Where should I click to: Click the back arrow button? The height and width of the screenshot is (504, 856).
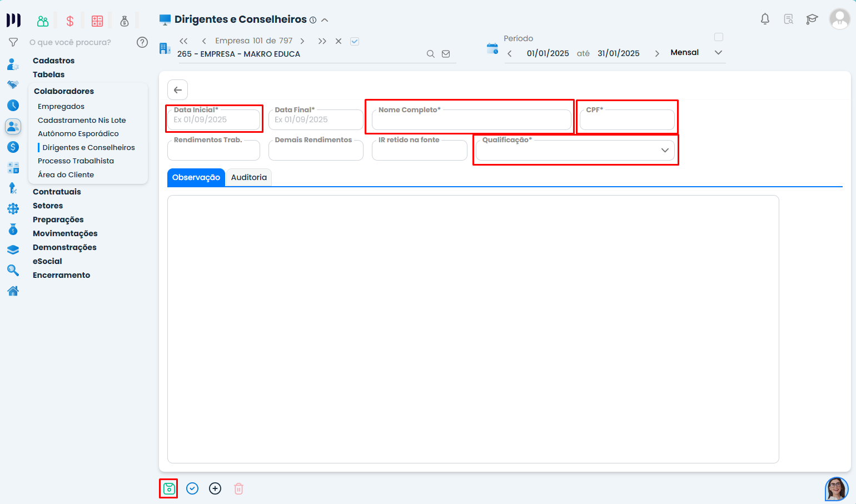click(178, 90)
